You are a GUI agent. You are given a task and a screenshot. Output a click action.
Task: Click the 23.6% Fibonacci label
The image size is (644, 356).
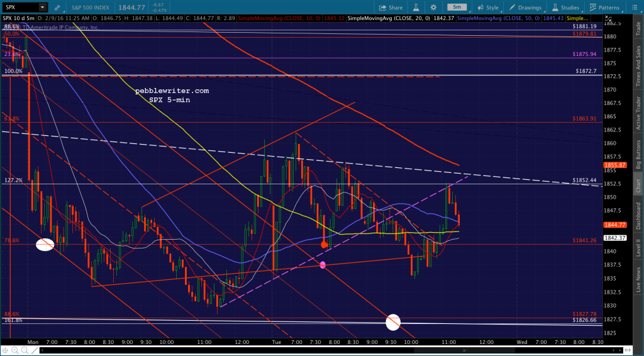point(11,54)
